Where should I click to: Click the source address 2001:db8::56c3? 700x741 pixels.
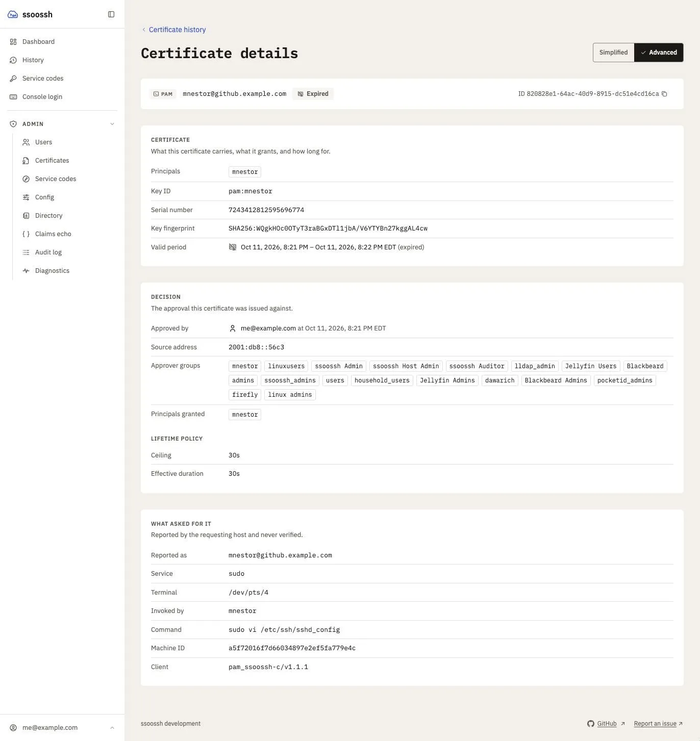click(256, 347)
